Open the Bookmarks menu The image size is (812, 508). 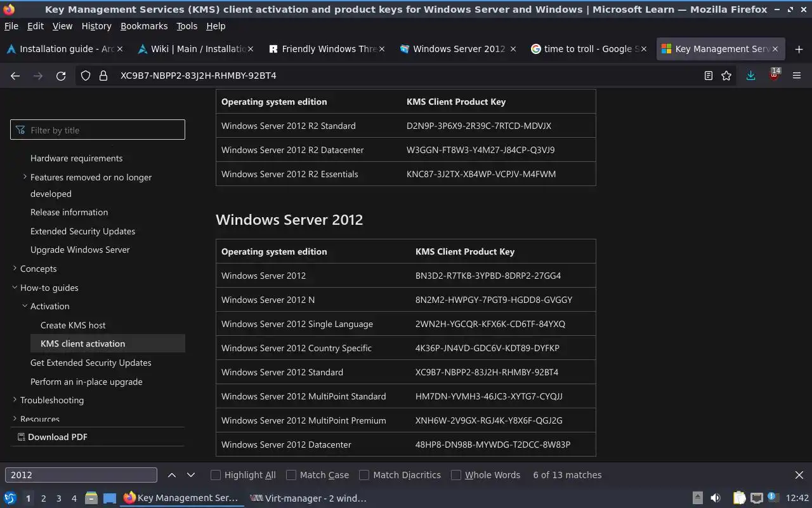pyautogui.click(x=144, y=26)
